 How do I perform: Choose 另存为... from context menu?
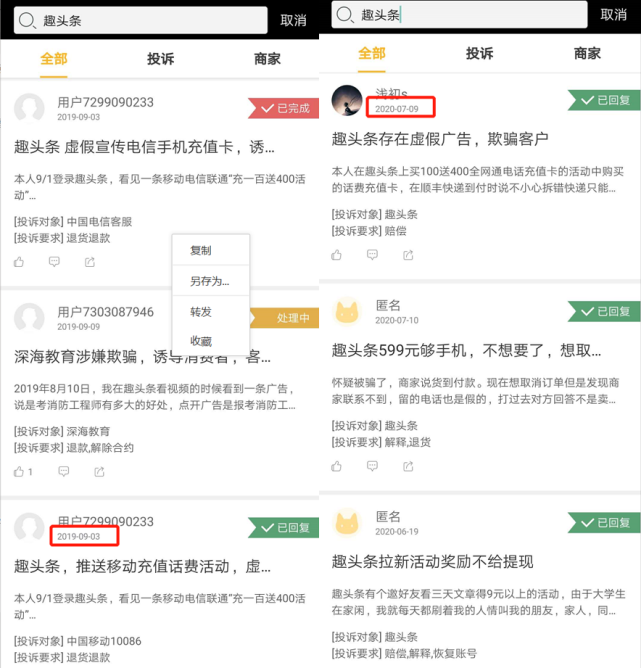point(211,281)
